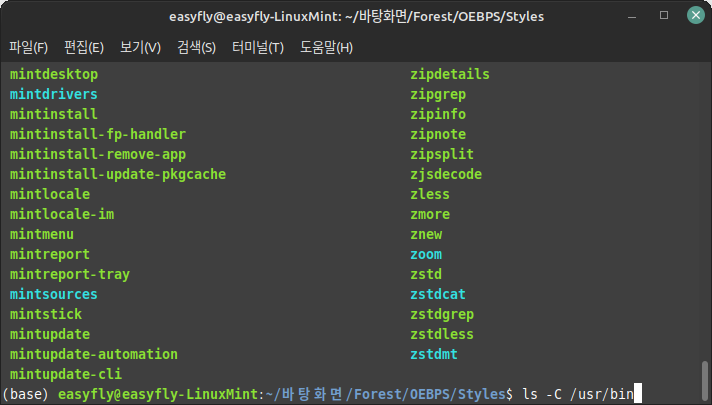Click the text zipdetails
The height and width of the screenshot is (405, 712).
click(x=450, y=74)
